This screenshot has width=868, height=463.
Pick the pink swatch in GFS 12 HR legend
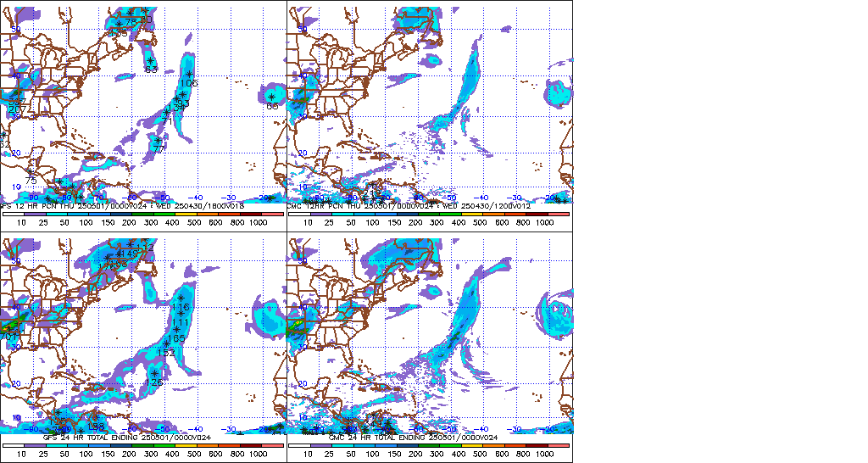tap(272, 214)
